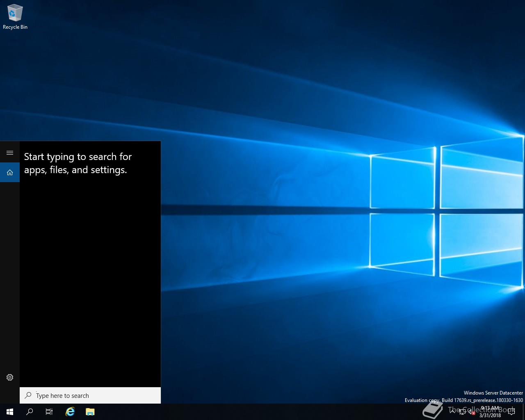Expand the search panel hamburger menu

[x=10, y=153]
